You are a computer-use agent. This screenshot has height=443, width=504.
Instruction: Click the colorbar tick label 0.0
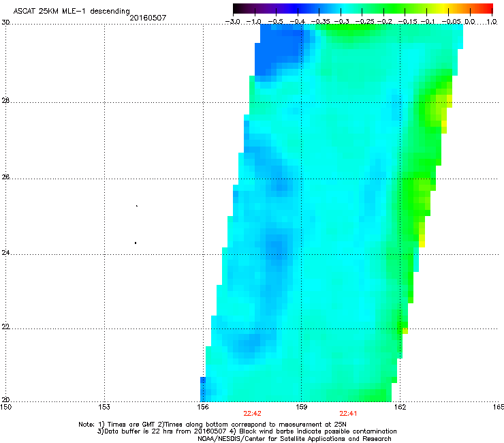point(470,22)
